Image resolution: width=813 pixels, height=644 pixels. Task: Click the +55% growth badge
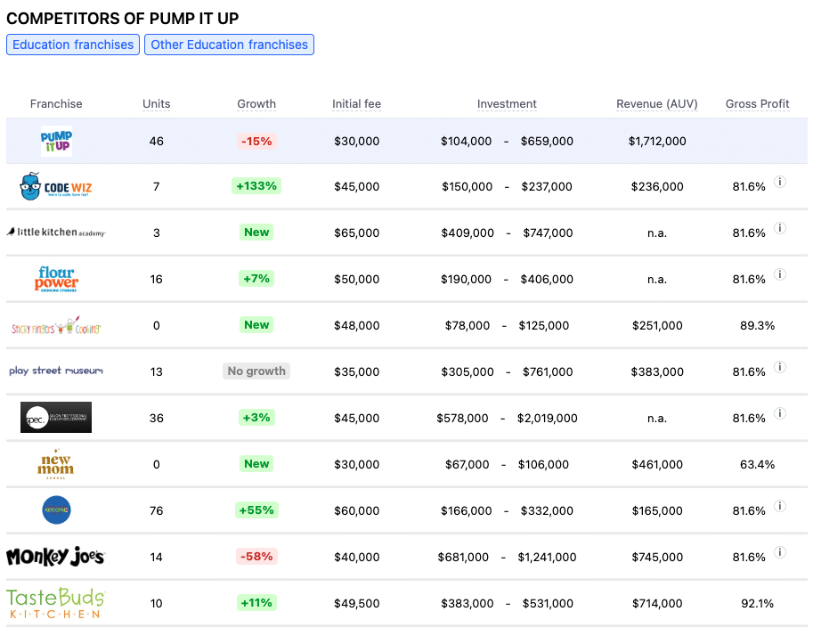pos(256,510)
